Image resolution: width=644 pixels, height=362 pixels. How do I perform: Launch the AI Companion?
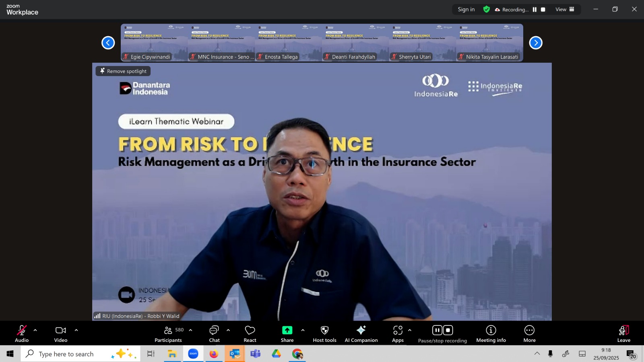click(361, 334)
